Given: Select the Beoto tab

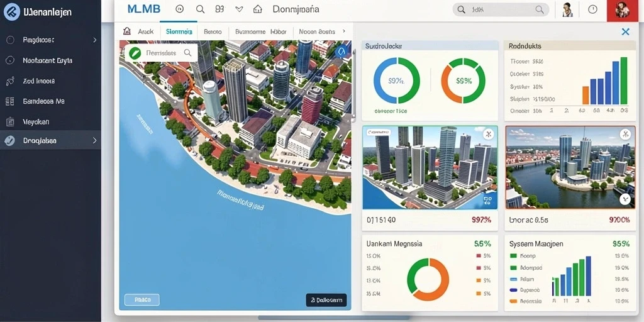Looking at the screenshot, I should [x=213, y=31].
